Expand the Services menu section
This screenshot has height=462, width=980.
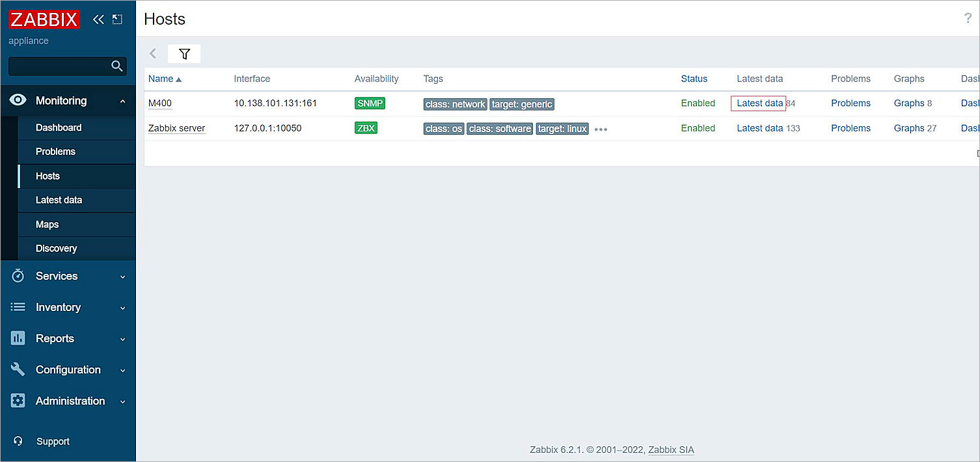pos(56,276)
